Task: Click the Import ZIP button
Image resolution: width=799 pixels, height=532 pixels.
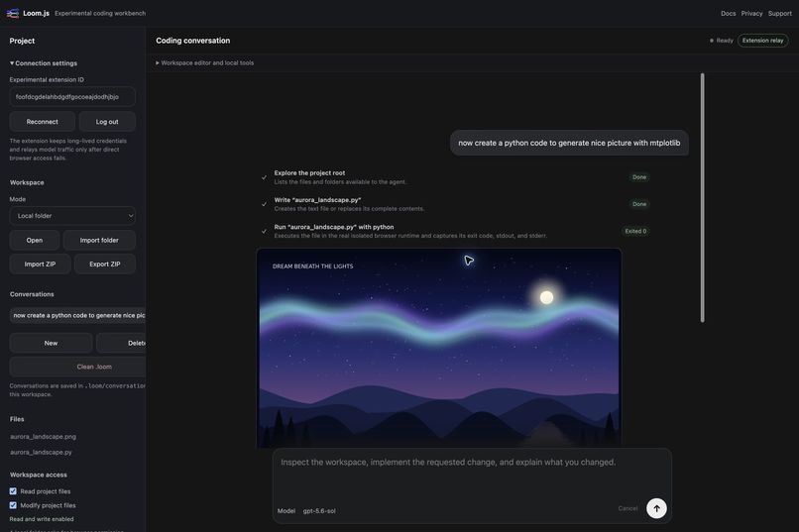Action: (40, 265)
